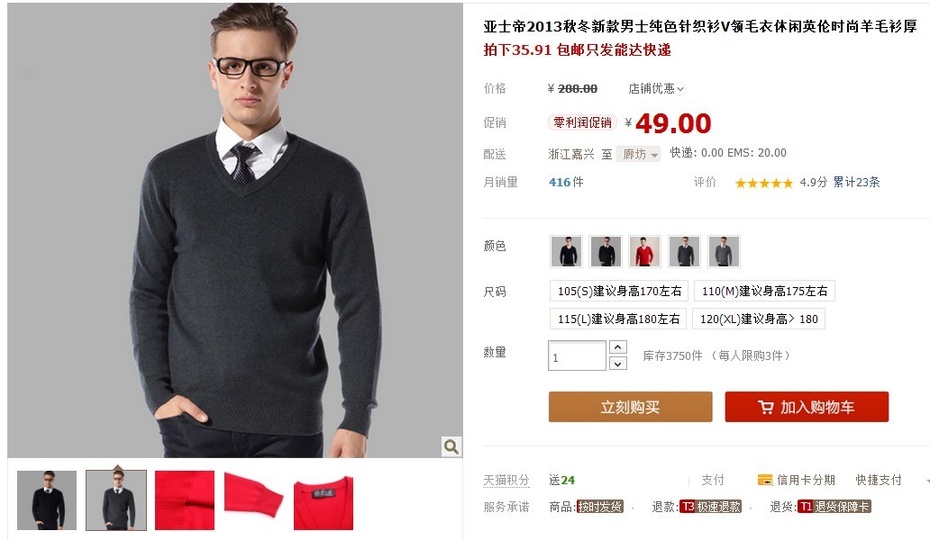Select the red sweater color swatch
The image size is (930, 540).
point(645,251)
